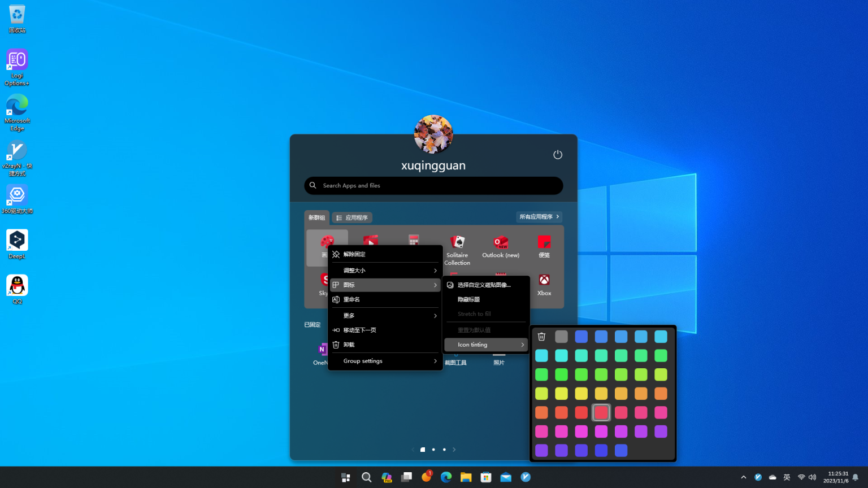Open DeepL desktop shortcut
This screenshot has height=488, width=868.
17,243
